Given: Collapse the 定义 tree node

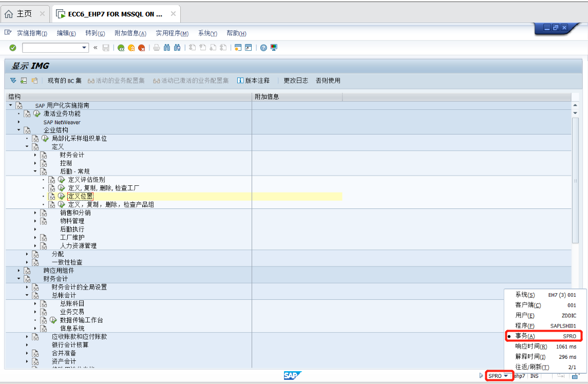Looking at the screenshot, I should tap(27, 146).
